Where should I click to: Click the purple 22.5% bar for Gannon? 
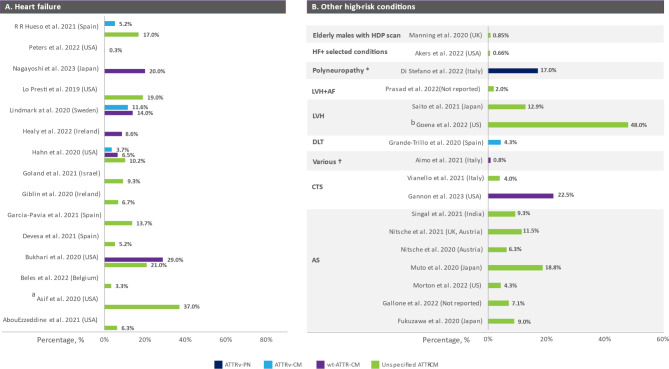tap(521, 196)
